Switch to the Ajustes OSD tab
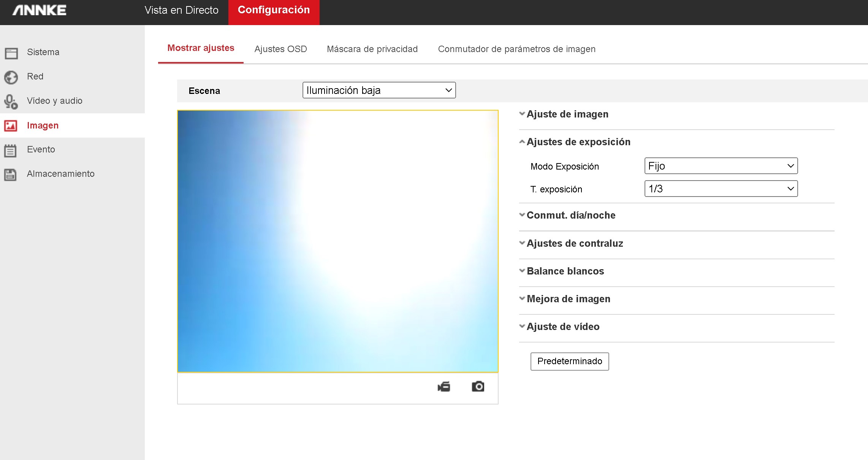868x460 pixels. [280, 49]
